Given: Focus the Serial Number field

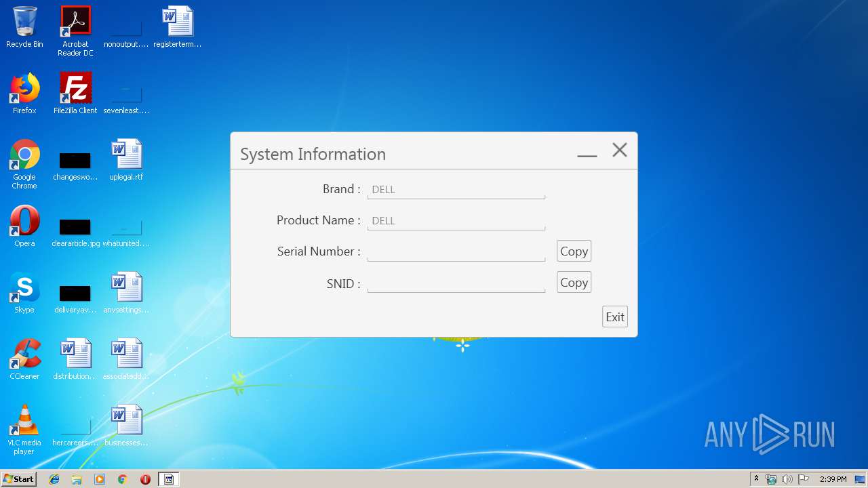Looking at the screenshot, I should pyautogui.click(x=456, y=252).
